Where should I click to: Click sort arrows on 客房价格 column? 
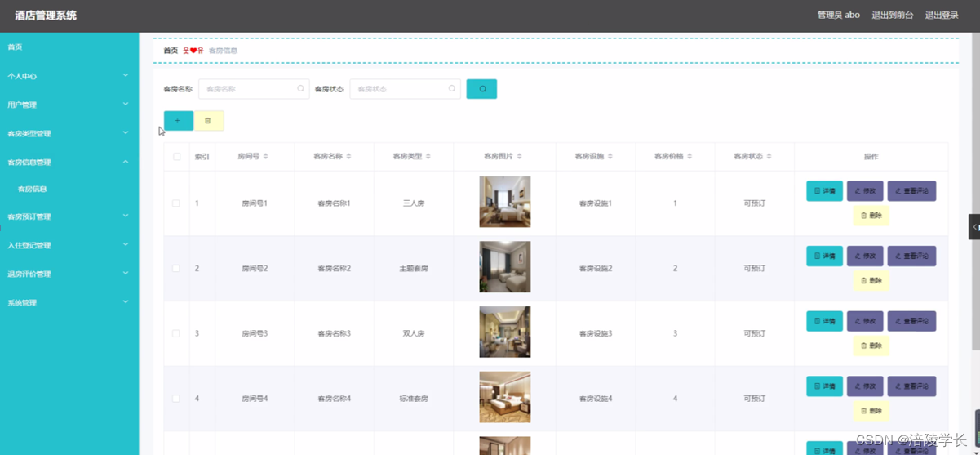(x=689, y=156)
